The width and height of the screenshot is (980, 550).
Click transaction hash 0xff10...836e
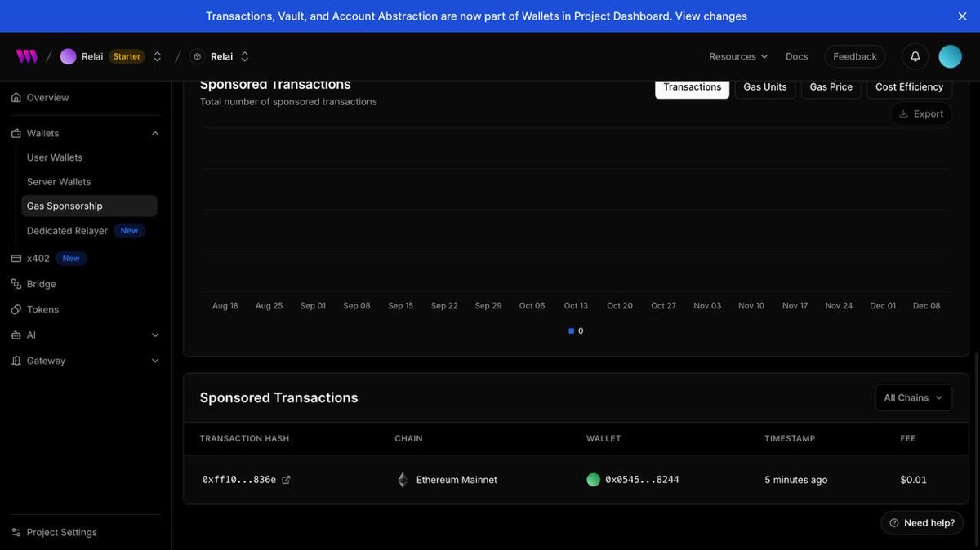click(239, 480)
